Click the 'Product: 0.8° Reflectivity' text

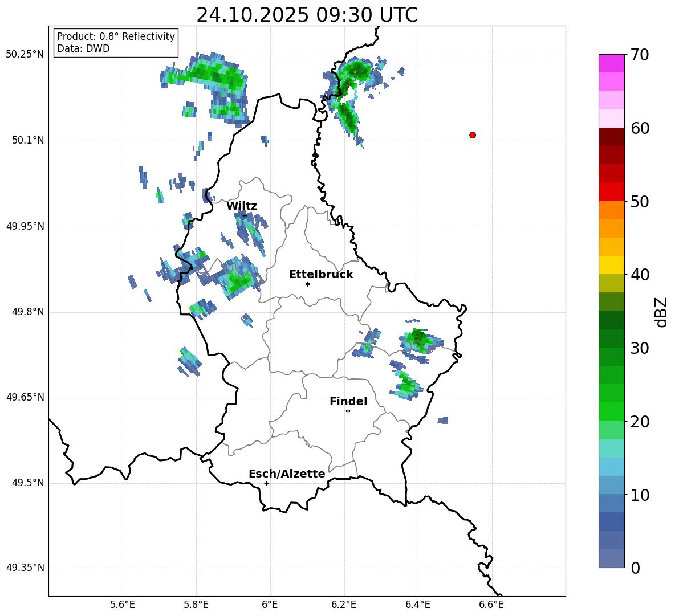click(116, 36)
